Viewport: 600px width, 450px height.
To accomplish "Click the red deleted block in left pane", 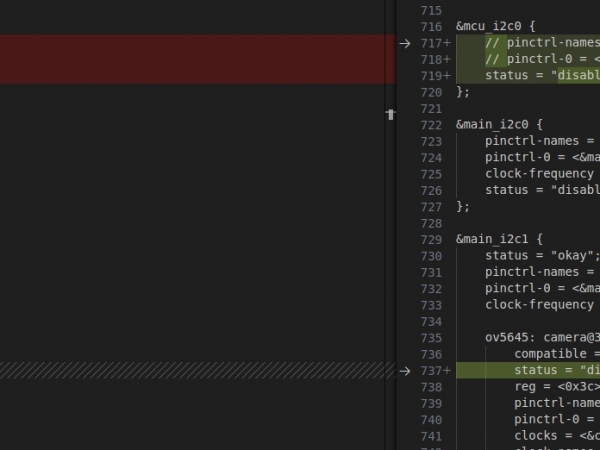I will (190, 60).
